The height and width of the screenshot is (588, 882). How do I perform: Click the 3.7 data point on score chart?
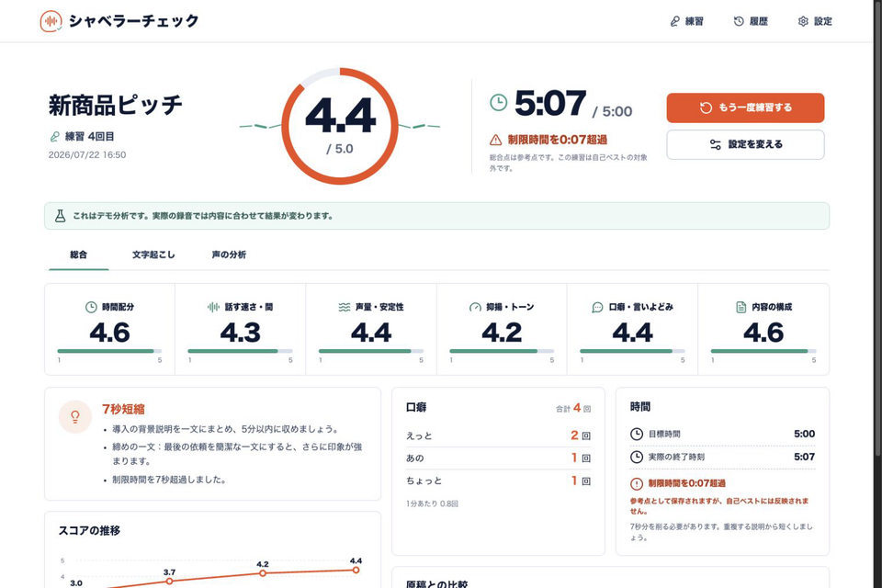pos(169,581)
